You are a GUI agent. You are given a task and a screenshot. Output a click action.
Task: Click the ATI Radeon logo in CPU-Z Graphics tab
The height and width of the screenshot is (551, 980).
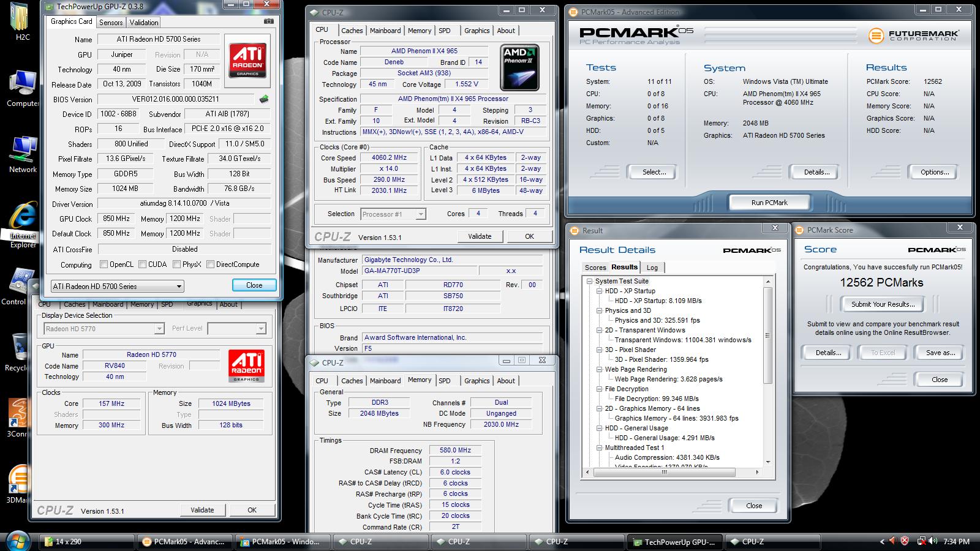point(246,365)
